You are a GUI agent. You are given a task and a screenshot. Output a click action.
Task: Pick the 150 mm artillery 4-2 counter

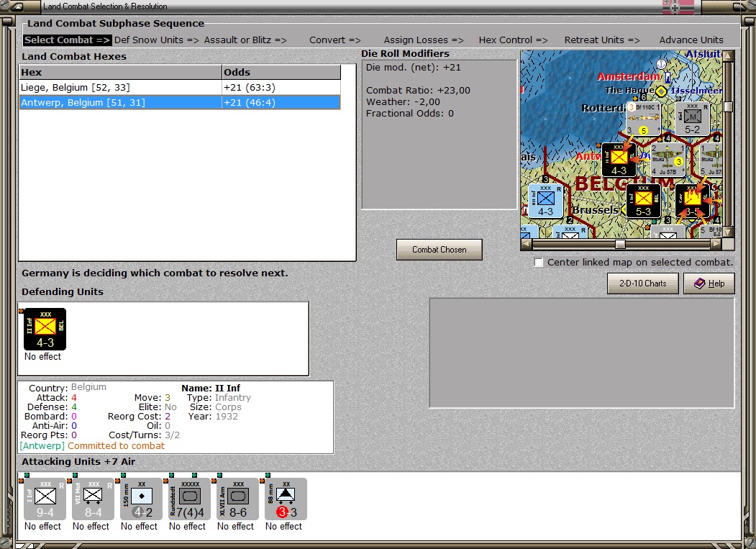tap(141, 499)
